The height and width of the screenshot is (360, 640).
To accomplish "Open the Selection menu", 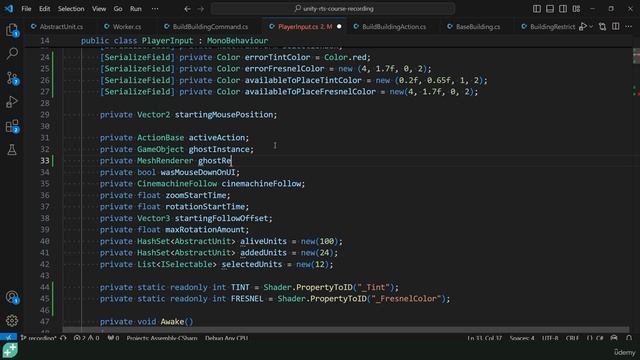I will coord(71,9).
